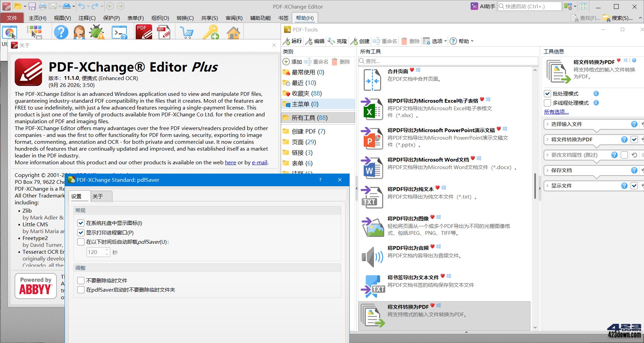This screenshot has width=644, height=343.
Task: Click the tool list vertical scrollbar thumb
Action: 535,186
